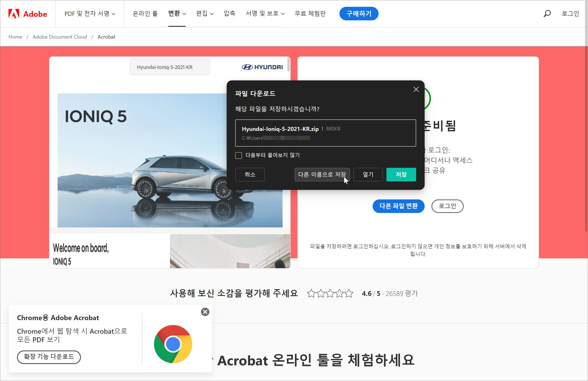
Task: Select the 압축 menu item
Action: (x=229, y=14)
